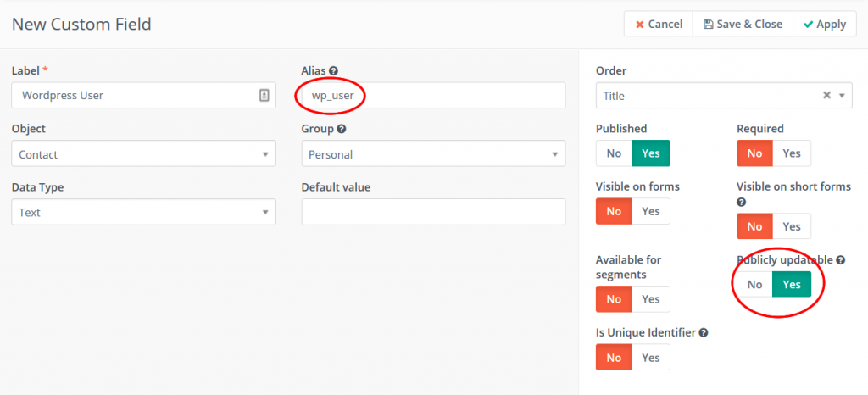This screenshot has height=395, width=868.
Task: Click Save & Close button
Action: [x=743, y=24]
